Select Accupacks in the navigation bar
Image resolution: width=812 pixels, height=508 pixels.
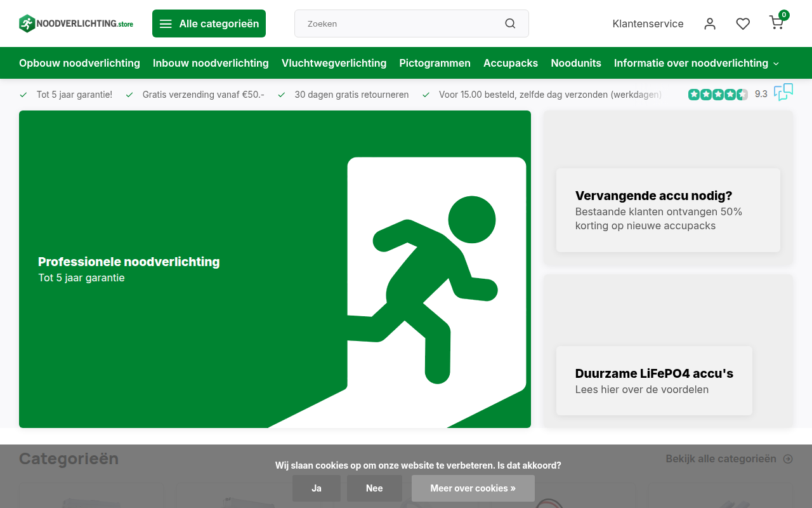pyautogui.click(x=511, y=63)
